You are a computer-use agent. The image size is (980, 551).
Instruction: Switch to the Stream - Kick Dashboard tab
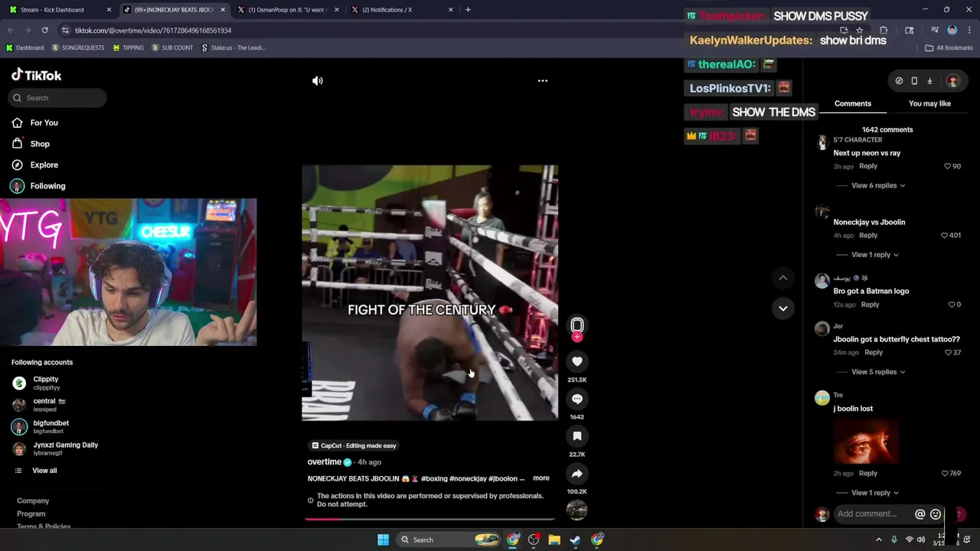click(x=60, y=10)
